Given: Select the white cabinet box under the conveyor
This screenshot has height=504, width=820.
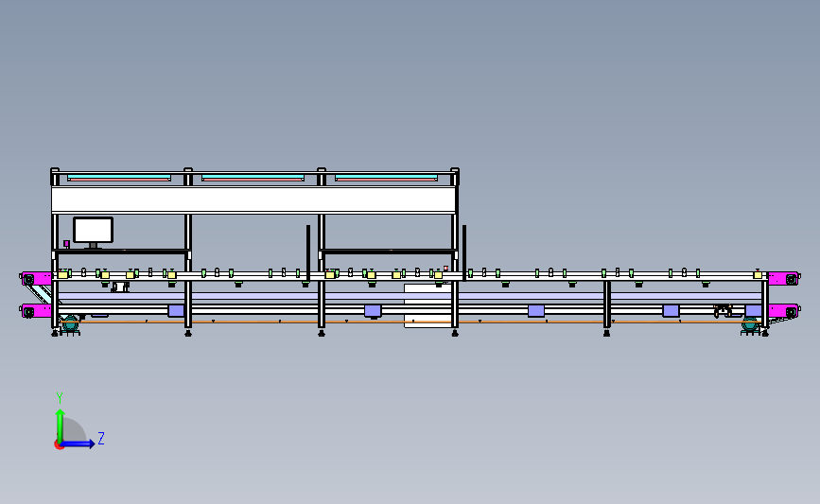Looking at the screenshot, I should 427,305.
